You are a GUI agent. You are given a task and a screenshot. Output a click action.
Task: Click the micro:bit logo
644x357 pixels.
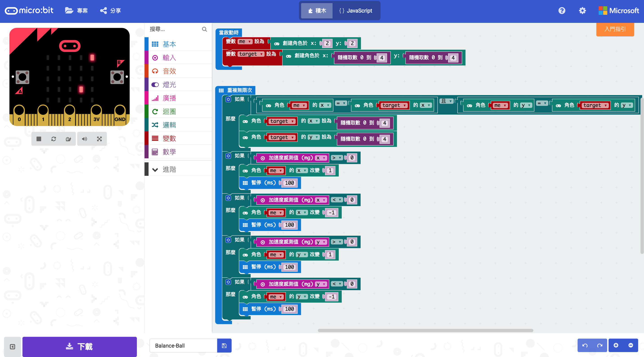29,11
